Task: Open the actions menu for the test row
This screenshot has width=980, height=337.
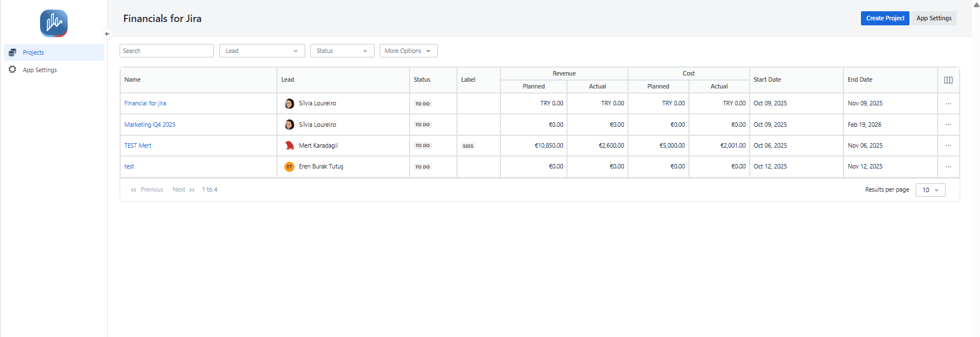Action: 948,167
